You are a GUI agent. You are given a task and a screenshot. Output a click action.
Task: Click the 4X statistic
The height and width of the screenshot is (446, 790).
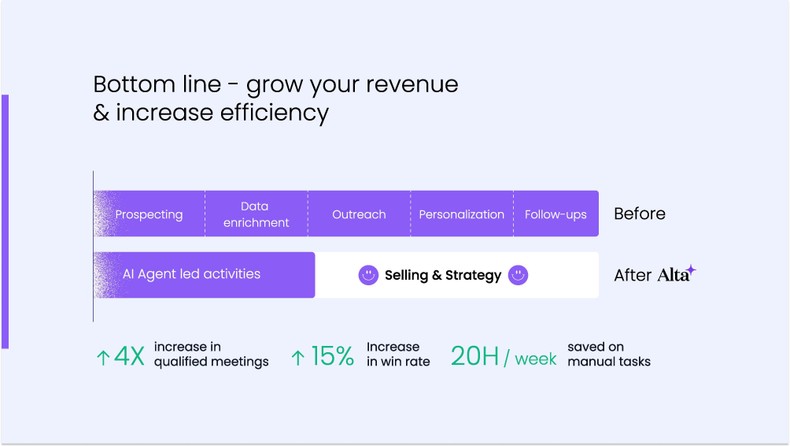point(131,355)
